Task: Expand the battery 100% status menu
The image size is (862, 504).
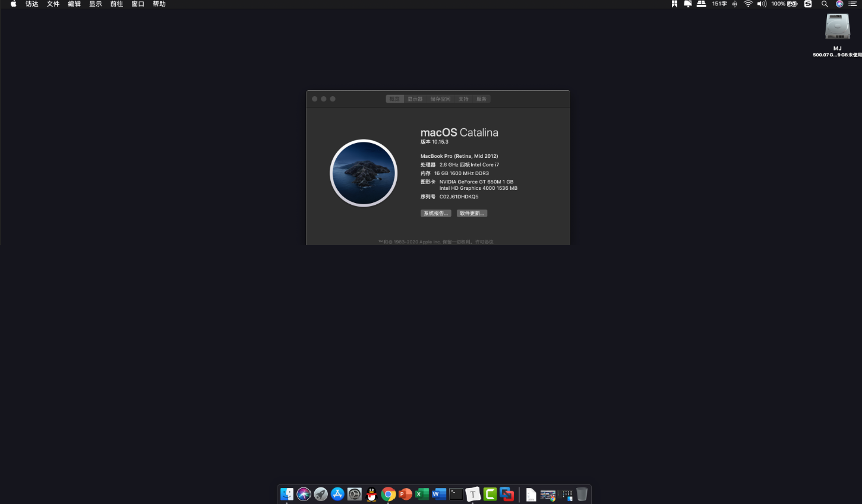Action: click(784, 4)
